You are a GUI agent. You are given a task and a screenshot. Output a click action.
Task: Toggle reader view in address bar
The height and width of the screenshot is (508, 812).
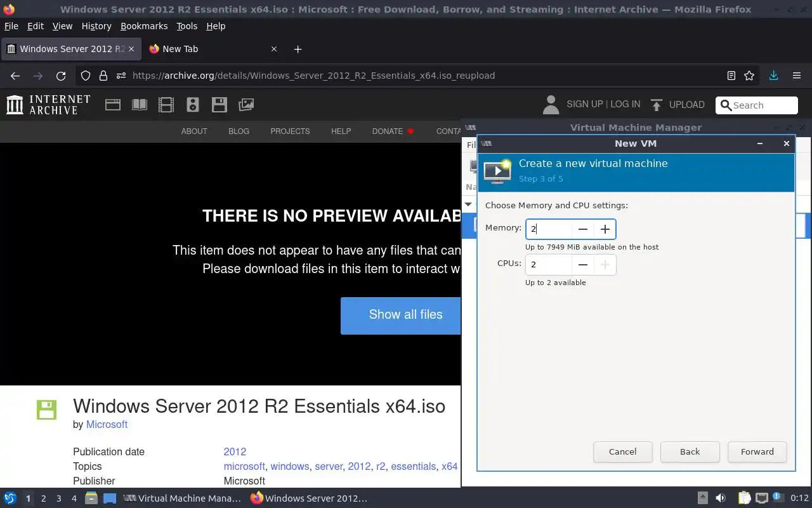pyautogui.click(x=731, y=76)
